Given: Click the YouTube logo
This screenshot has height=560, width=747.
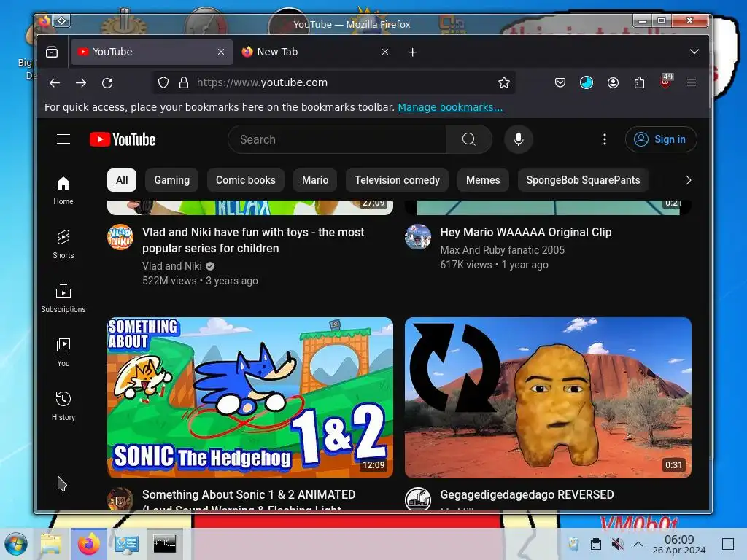Looking at the screenshot, I should (123, 139).
